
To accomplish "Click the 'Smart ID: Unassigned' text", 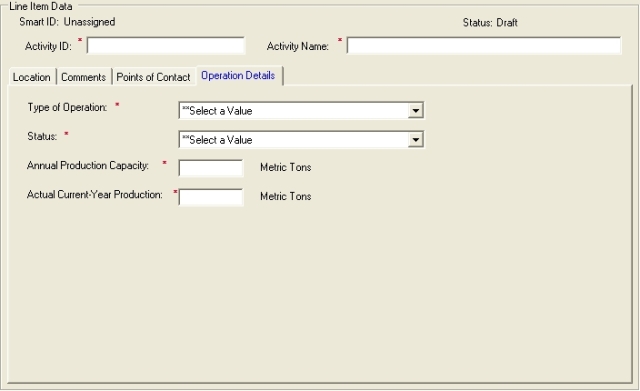I will coord(67,22).
